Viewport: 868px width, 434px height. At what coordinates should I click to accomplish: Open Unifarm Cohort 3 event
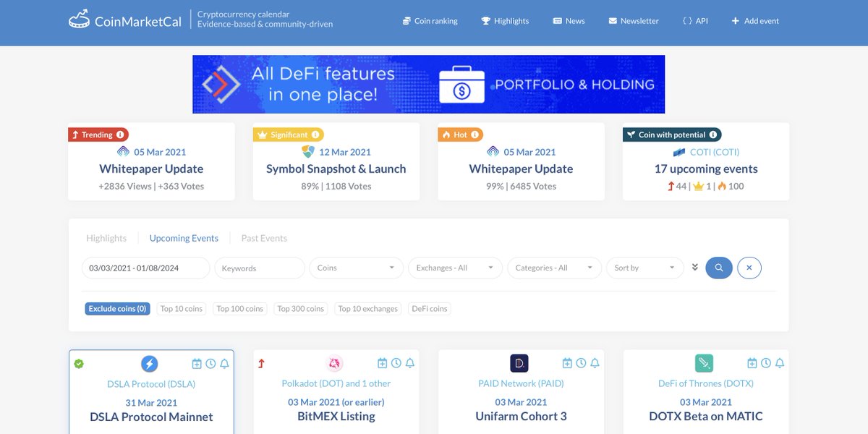coord(521,417)
